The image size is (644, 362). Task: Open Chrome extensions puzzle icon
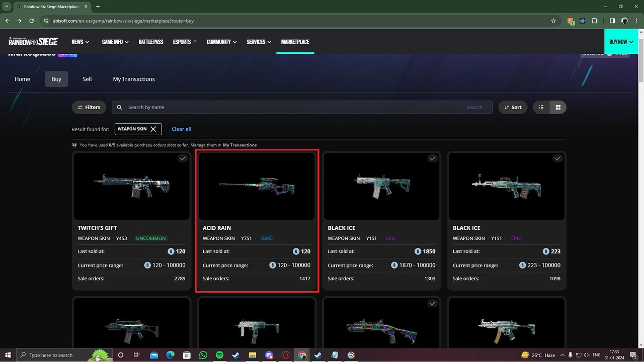595,21
